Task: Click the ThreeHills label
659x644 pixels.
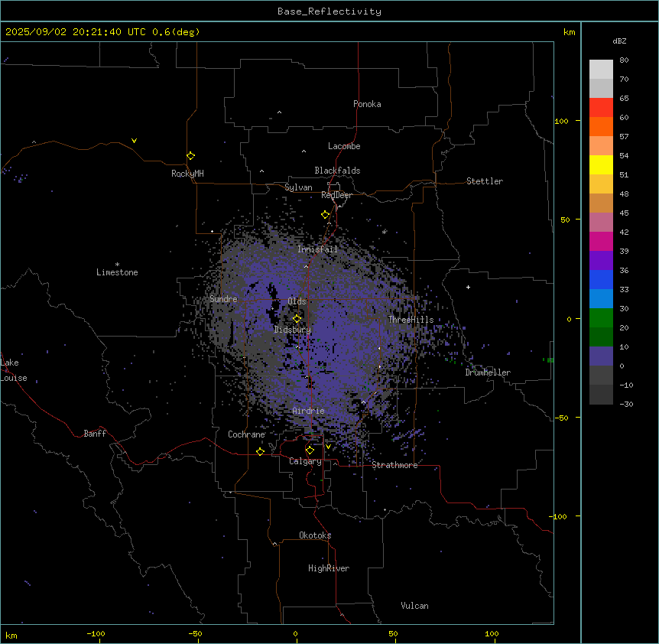Action: click(x=411, y=320)
